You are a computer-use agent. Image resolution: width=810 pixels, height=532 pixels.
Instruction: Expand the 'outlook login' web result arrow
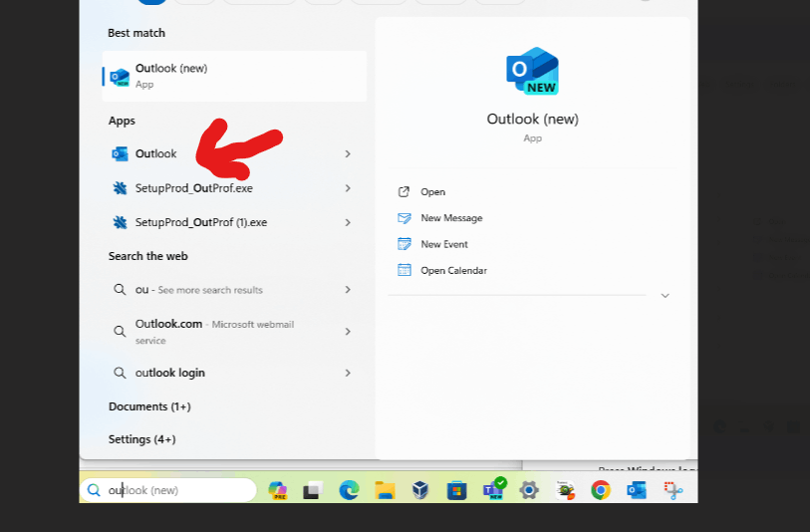[348, 373]
